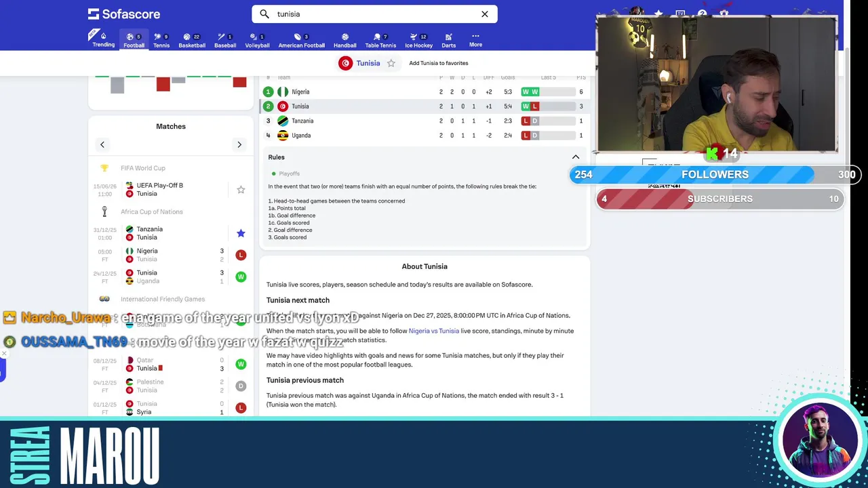Select Tunisia row in standings table

(x=425, y=106)
